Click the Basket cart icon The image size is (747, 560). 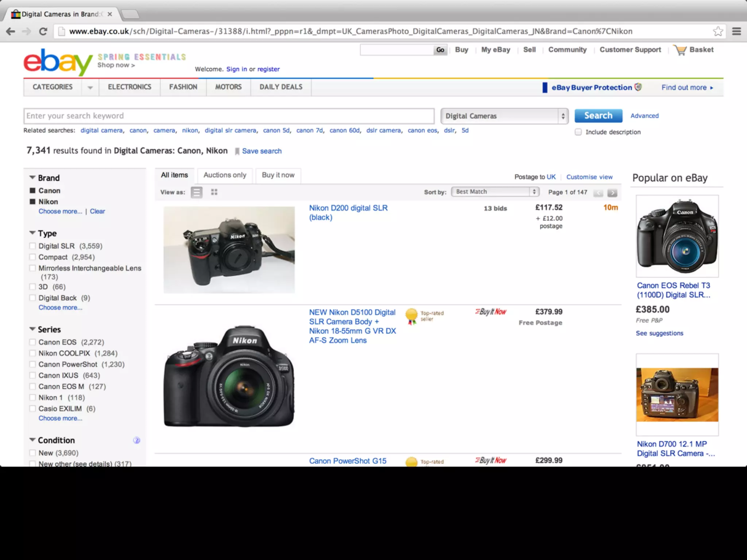point(680,50)
